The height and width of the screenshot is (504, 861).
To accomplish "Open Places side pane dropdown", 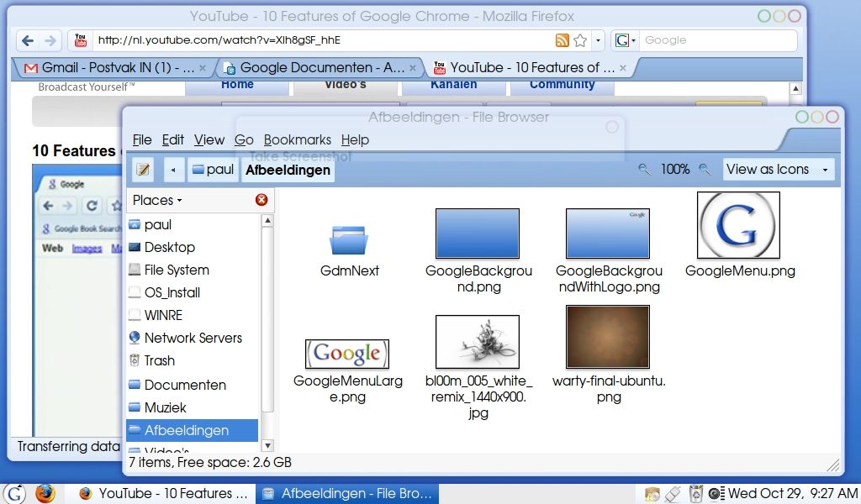I will [157, 200].
